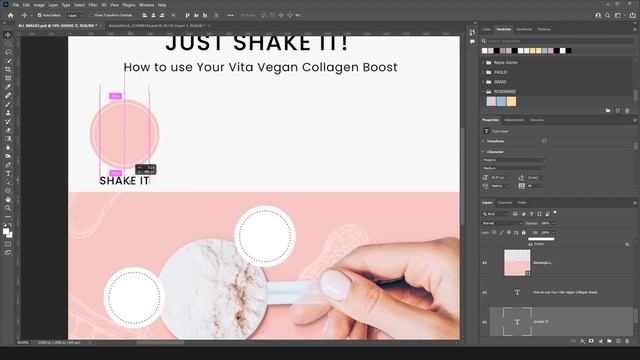640x360 pixels.
Task: Add a layer mask icon
Action: pos(591,341)
